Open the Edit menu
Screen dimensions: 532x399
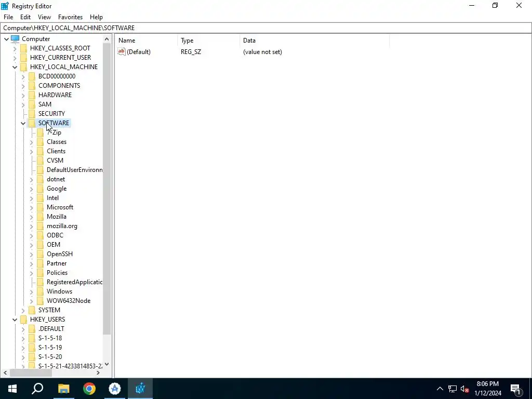[x=25, y=17]
